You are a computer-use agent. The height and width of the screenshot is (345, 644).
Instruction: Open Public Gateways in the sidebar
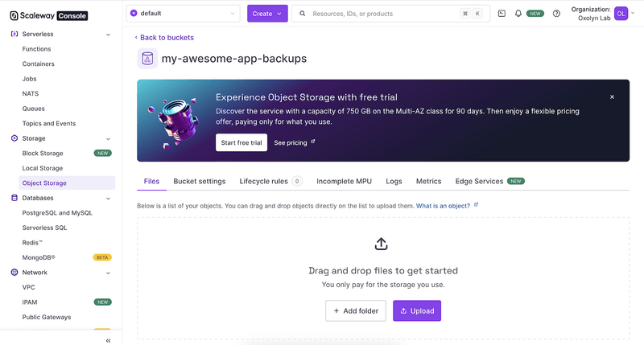[x=47, y=317]
